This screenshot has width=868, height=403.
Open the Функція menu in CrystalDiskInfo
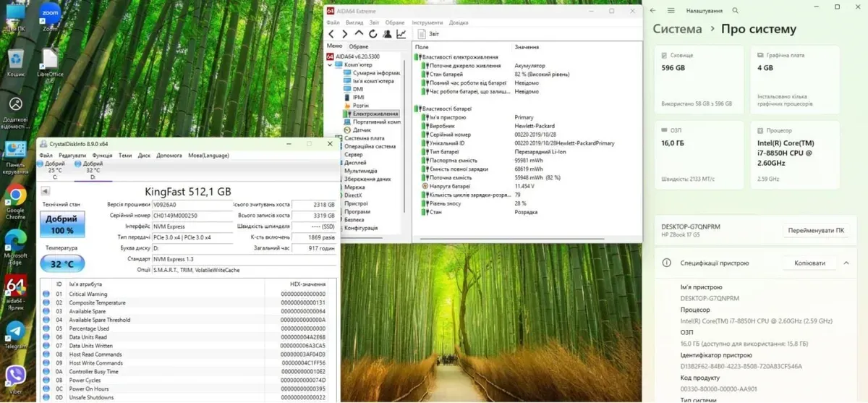point(102,155)
